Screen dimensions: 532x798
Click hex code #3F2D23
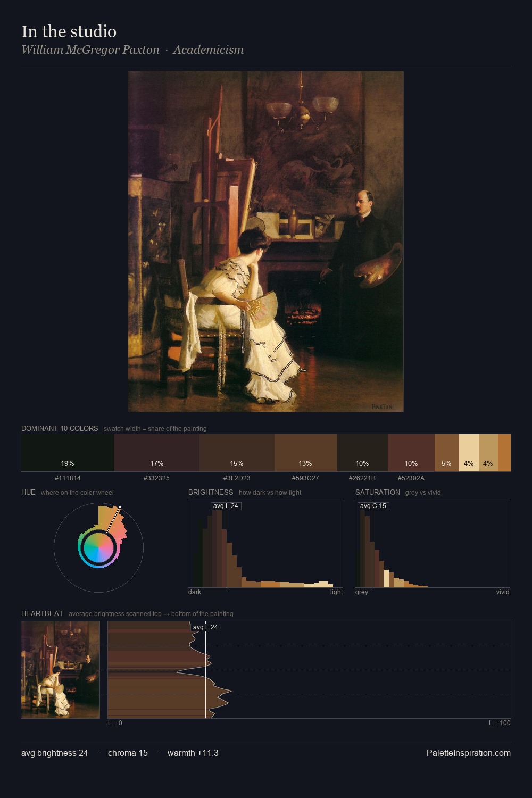pos(237,478)
